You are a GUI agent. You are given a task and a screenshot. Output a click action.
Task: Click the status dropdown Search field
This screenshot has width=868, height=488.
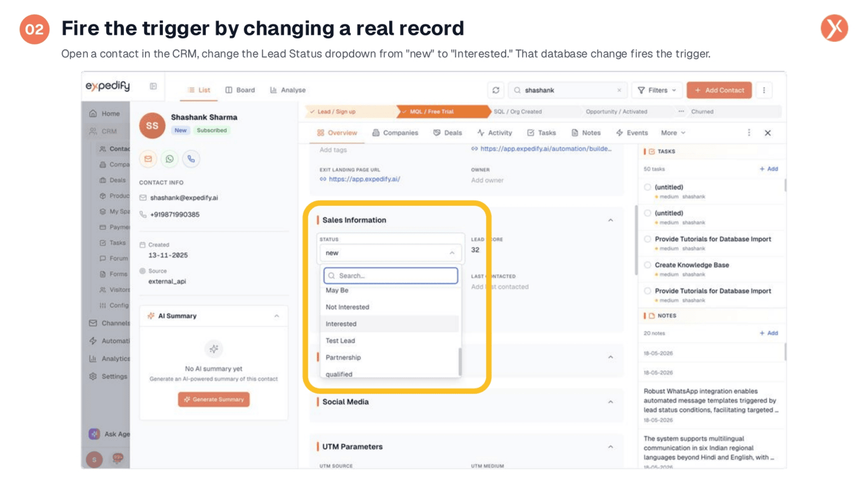[x=391, y=276]
